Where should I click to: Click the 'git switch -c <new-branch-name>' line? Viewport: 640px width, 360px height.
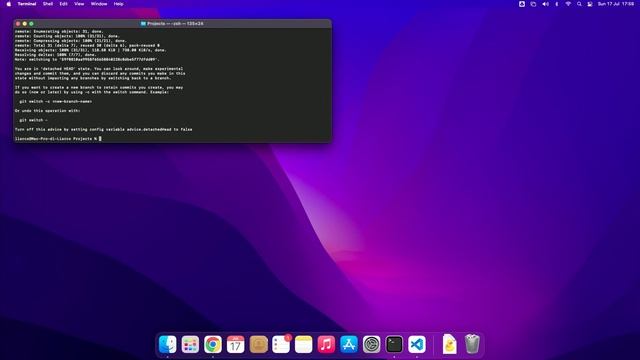click(x=56, y=101)
